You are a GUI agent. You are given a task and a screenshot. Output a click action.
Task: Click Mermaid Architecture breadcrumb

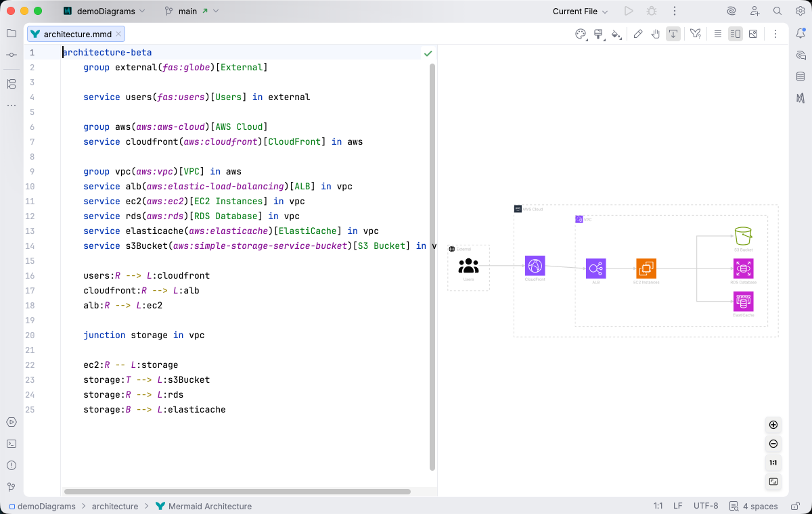pyautogui.click(x=204, y=506)
